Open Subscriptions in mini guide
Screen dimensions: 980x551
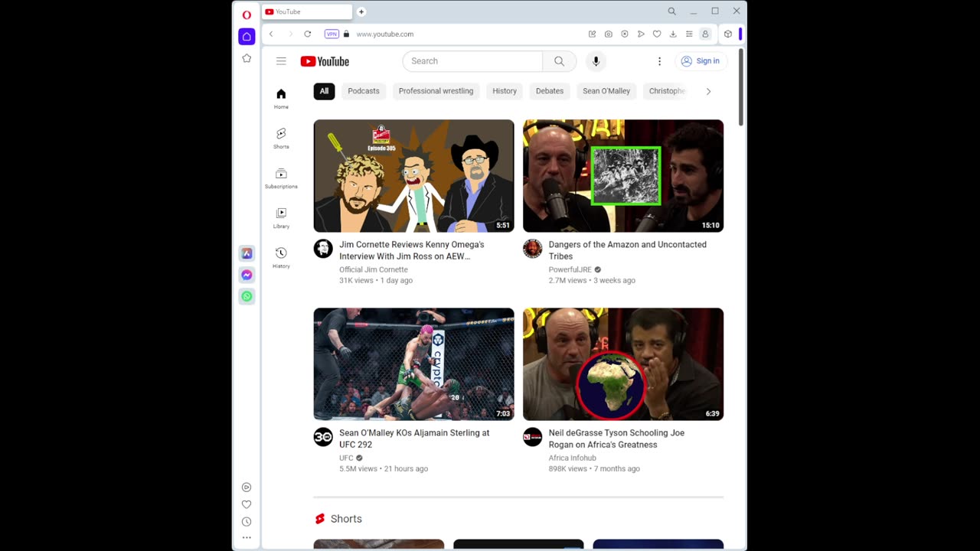281,178
